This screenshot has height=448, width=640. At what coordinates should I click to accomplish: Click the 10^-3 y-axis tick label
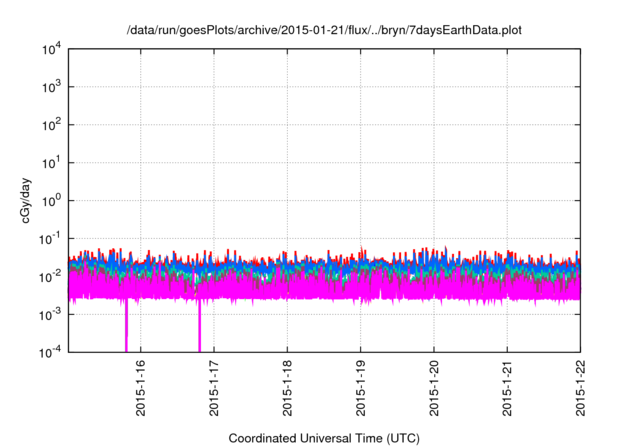click(50, 314)
